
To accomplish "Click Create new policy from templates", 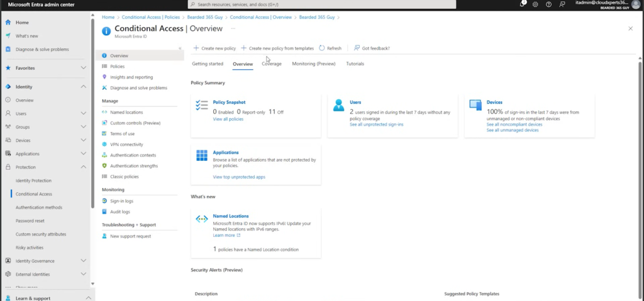I will pyautogui.click(x=277, y=48).
